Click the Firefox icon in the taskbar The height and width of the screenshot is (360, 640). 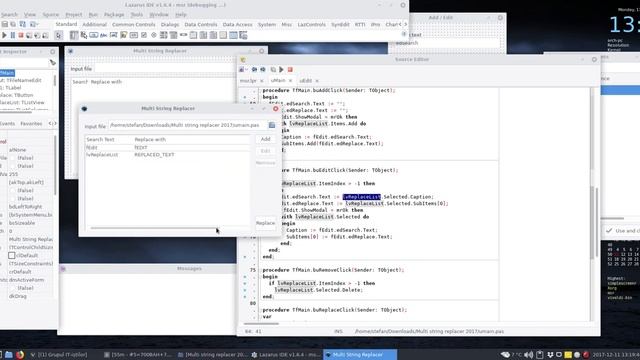tap(20, 355)
